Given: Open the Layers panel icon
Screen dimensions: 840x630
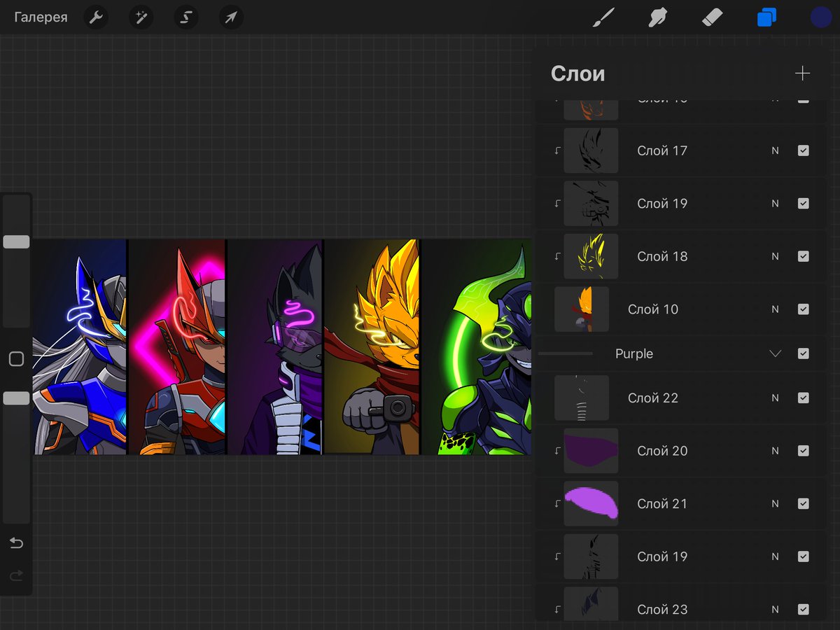Looking at the screenshot, I should tap(767, 17).
